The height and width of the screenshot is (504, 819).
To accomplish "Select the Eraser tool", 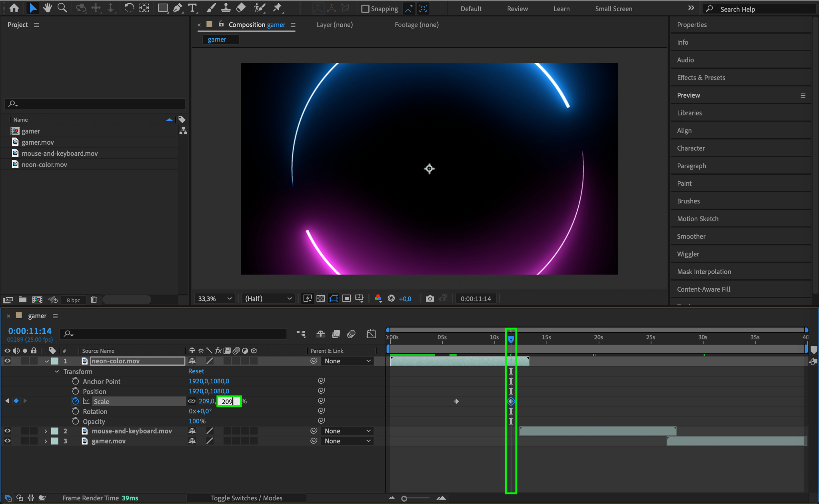I will point(241,8).
